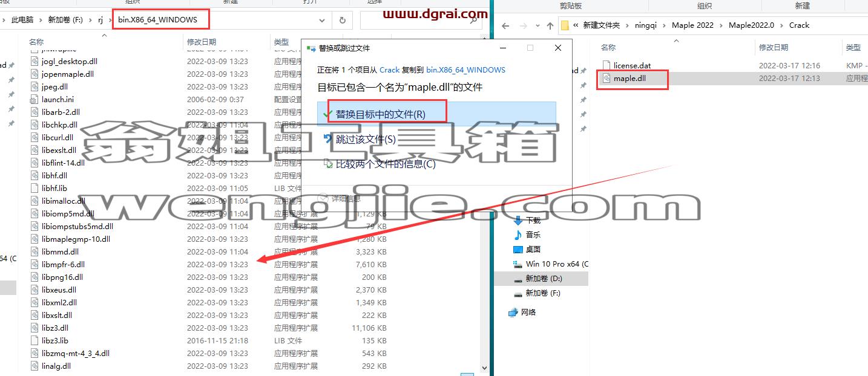Click the Crack breadcrumb in address bar

click(799, 25)
